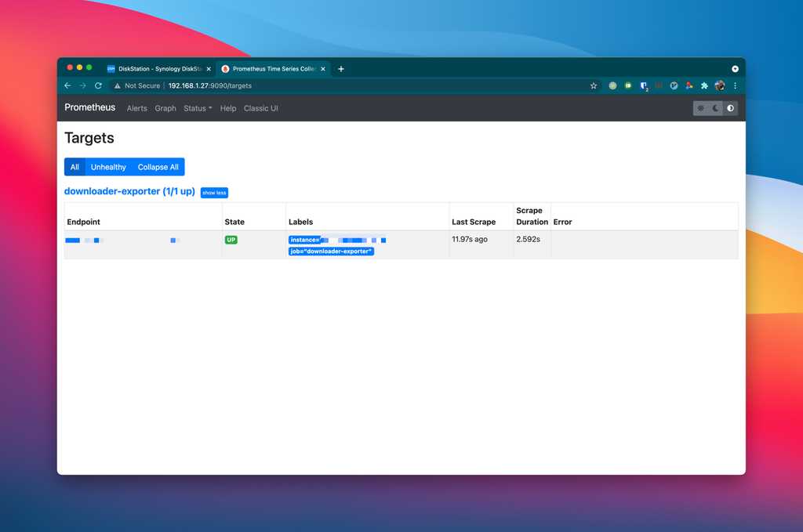803x532 pixels.
Task: Filter targets by Unhealthy
Action: [108, 167]
